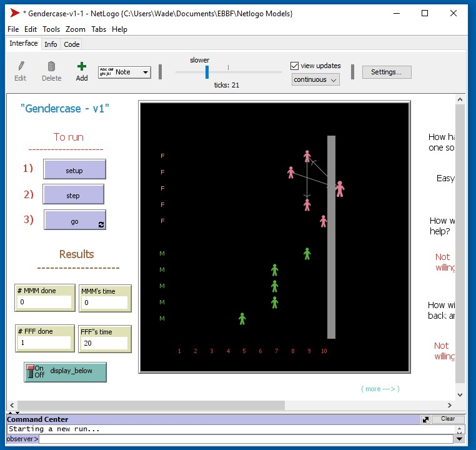Click the green person above column 9
The width and height of the screenshot is (476, 450).
pos(307,253)
